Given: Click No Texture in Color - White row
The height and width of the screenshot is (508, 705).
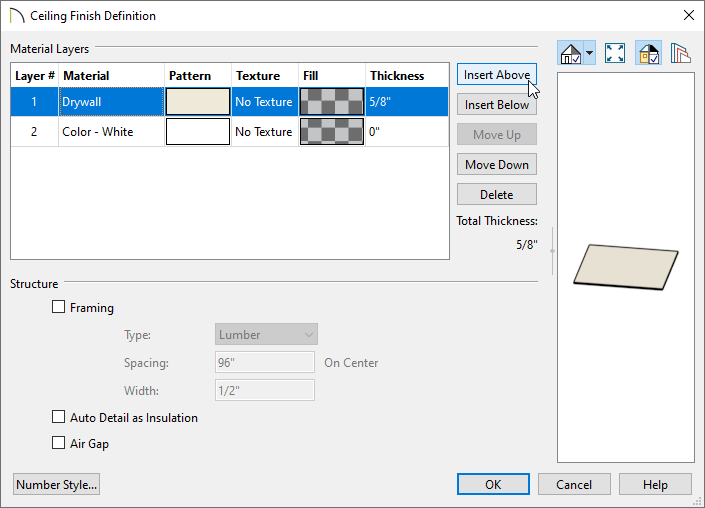Looking at the screenshot, I should pos(264,132).
